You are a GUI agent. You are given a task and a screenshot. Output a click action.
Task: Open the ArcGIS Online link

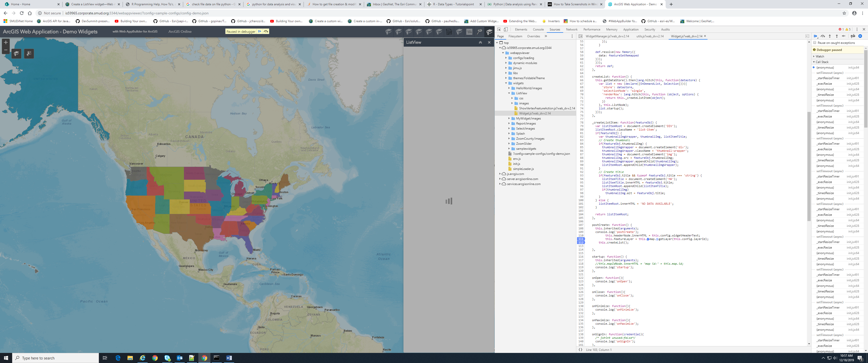[180, 32]
